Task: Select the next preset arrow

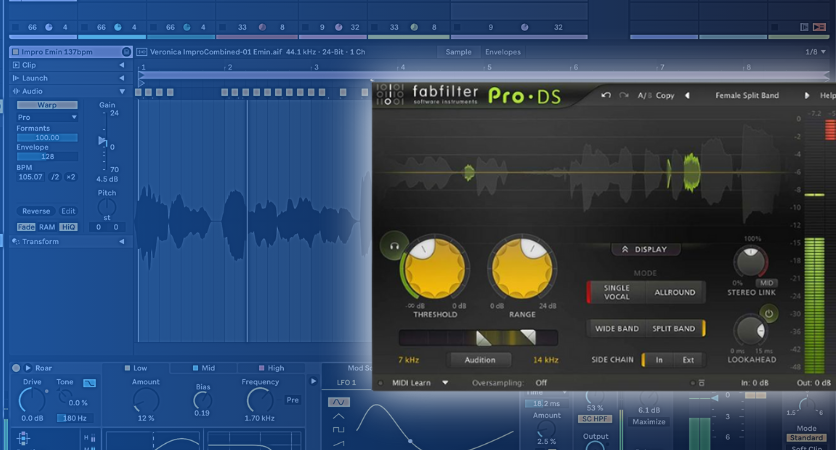Action: 807,96
